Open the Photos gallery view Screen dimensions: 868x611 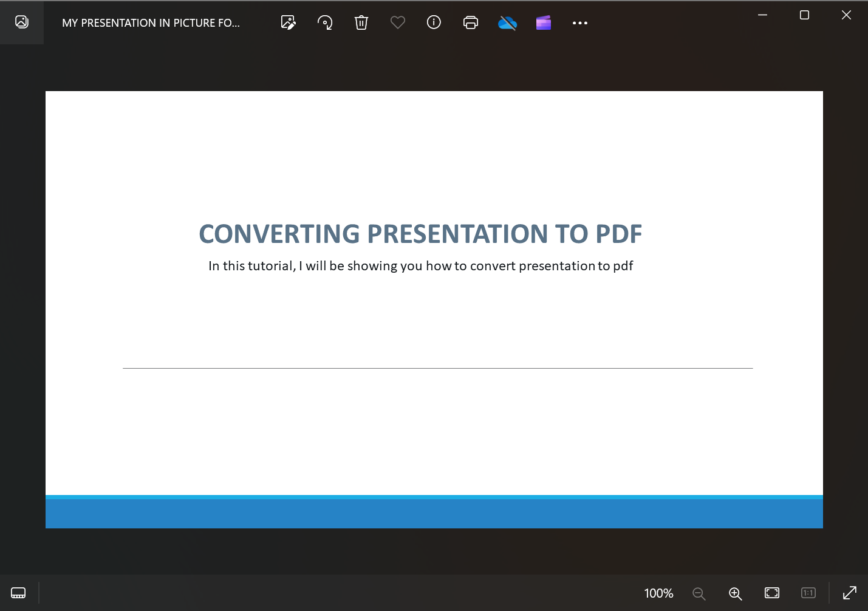[x=22, y=22]
